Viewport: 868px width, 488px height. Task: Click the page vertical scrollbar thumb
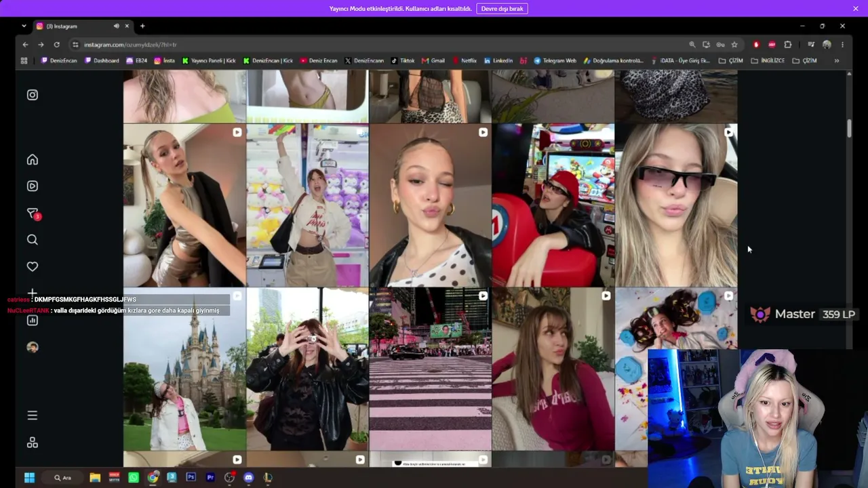point(849,129)
